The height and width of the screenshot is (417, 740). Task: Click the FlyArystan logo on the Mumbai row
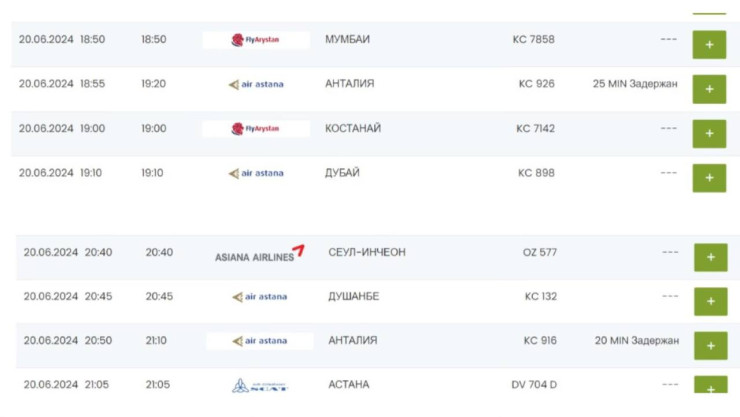point(256,40)
